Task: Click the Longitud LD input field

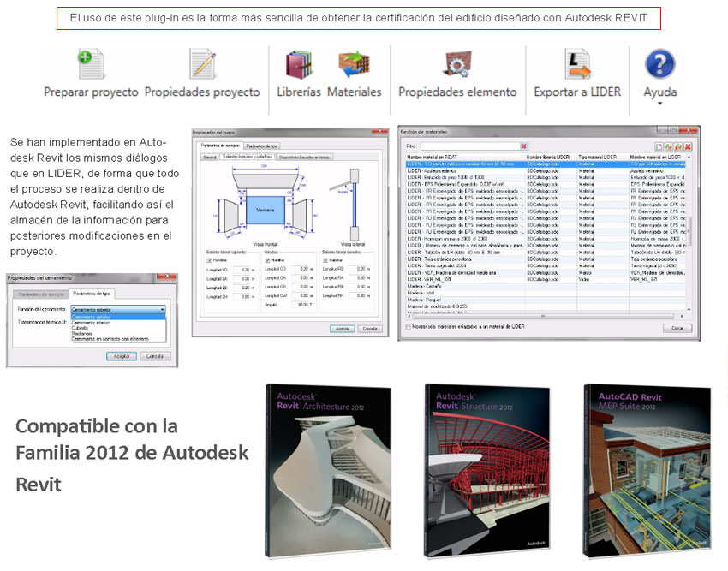Action: [x=242, y=270]
